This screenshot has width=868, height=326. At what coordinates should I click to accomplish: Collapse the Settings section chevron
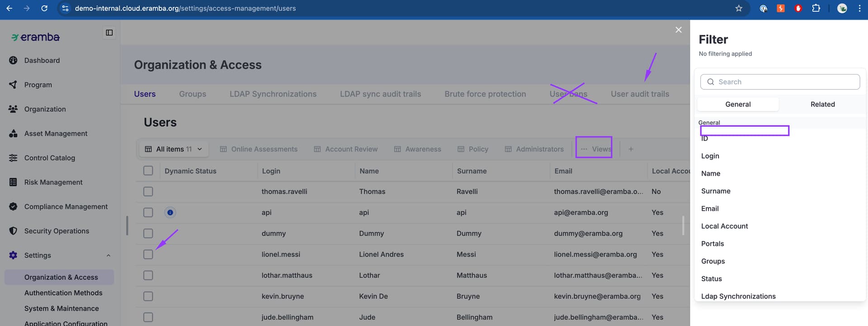(x=108, y=255)
